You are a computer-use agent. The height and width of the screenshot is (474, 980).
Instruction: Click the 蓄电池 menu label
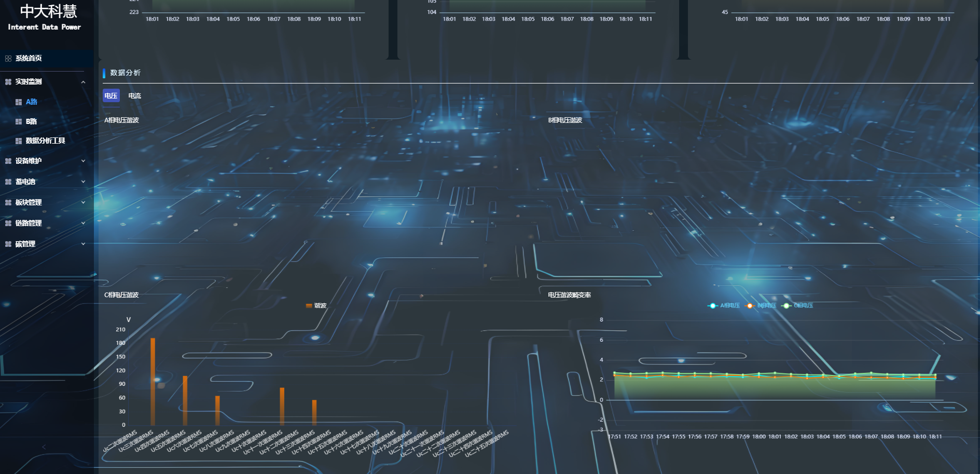25,182
